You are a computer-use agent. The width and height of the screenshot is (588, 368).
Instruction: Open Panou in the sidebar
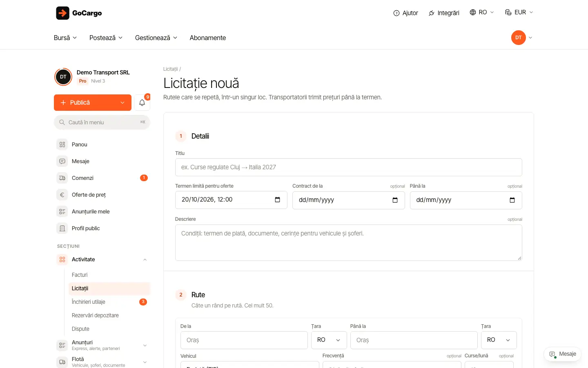[x=102, y=144]
